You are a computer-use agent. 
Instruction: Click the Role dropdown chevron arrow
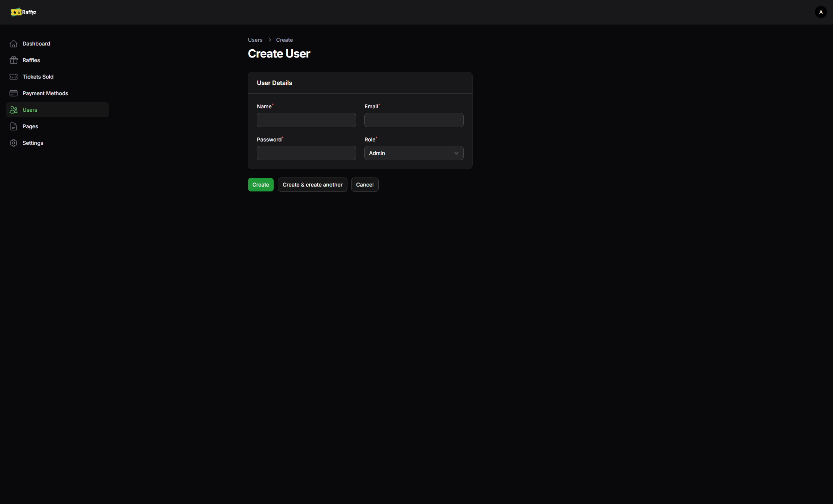point(456,153)
